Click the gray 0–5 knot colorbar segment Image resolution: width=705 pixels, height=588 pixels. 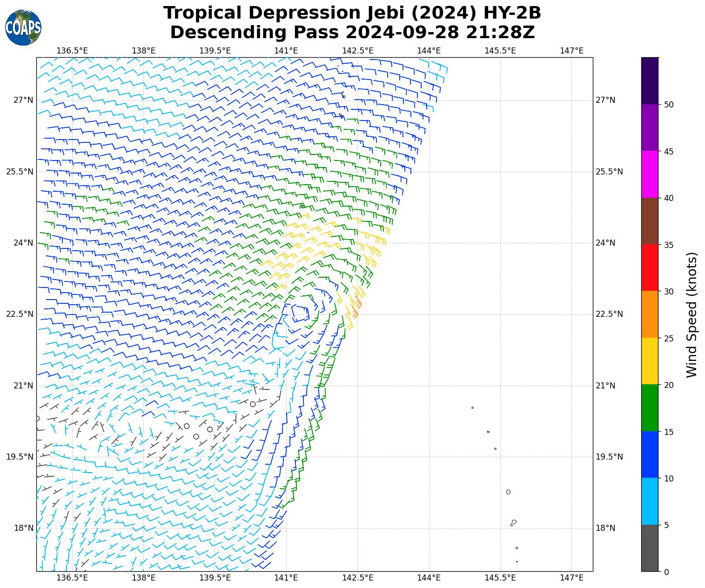(x=649, y=548)
